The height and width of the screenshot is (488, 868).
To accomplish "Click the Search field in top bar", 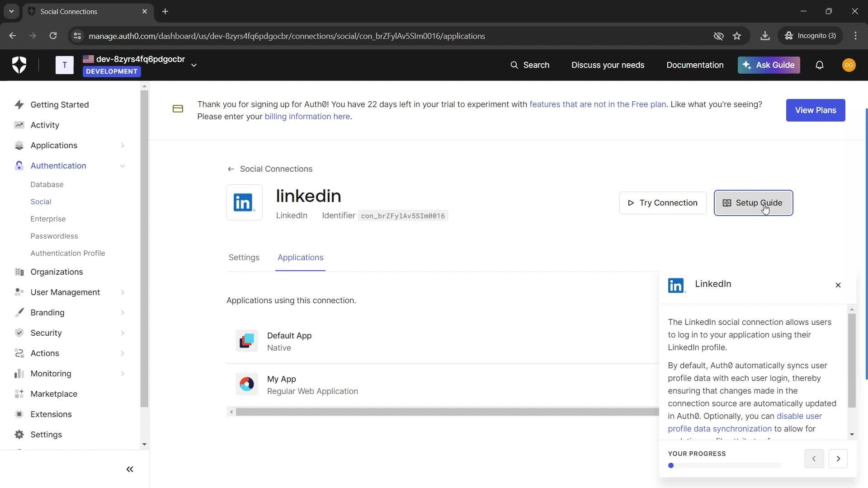I will [530, 65].
